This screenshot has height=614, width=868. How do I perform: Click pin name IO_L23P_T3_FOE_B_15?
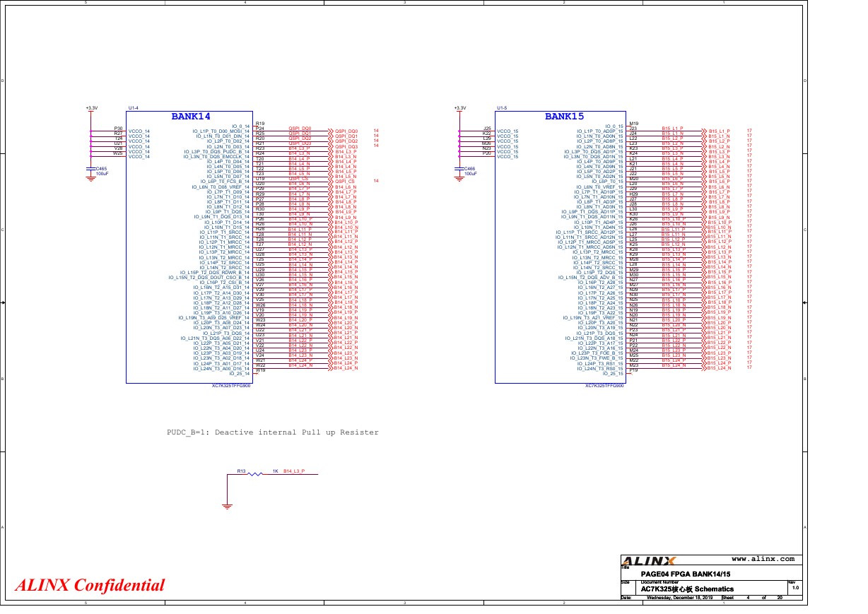point(597,353)
